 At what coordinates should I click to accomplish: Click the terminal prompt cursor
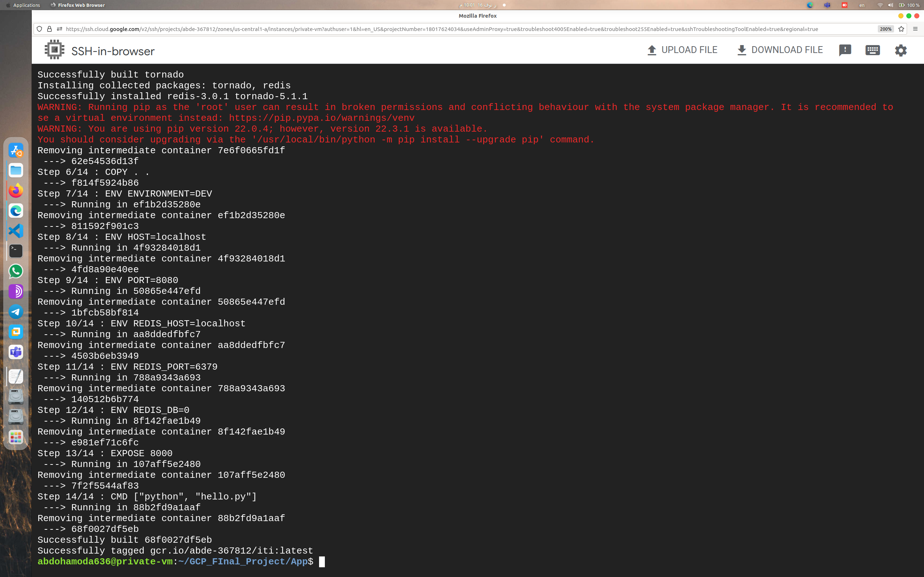pyautogui.click(x=322, y=561)
